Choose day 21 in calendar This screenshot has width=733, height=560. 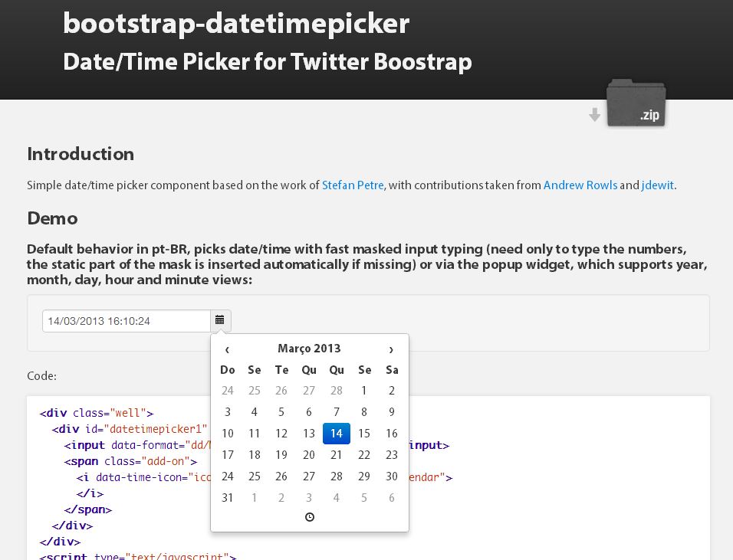pyautogui.click(x=337, y=455)
